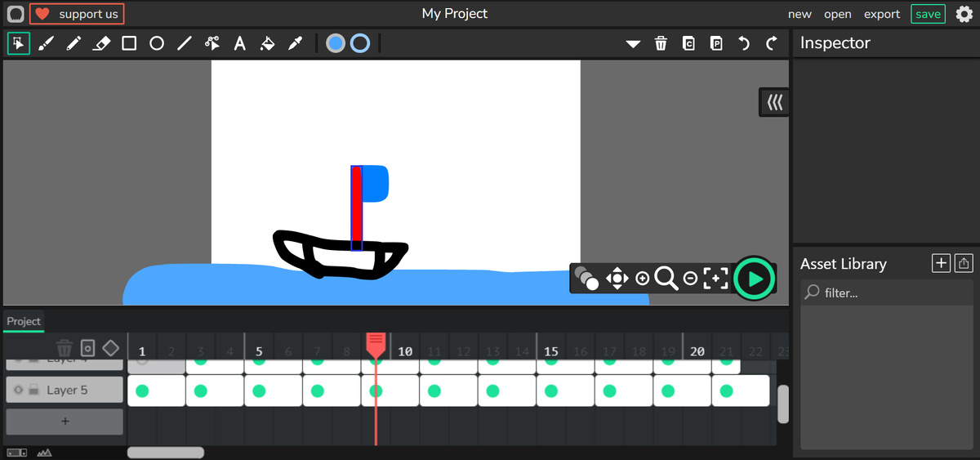Toggle onion skinning

pos(586,278)
